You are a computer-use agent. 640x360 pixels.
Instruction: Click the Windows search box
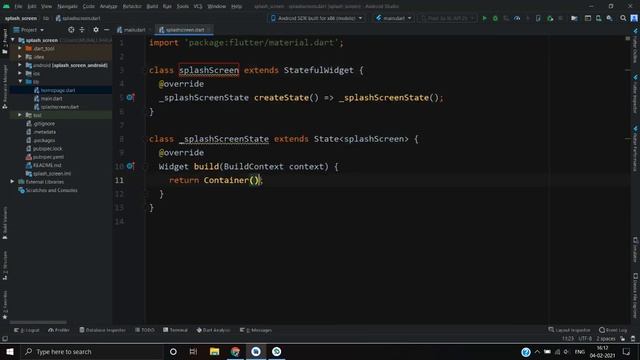(92, 351)
